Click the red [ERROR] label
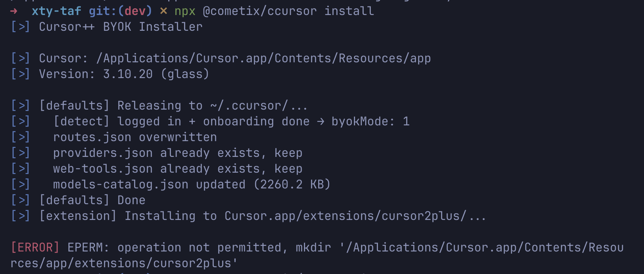 click(35, 248)
